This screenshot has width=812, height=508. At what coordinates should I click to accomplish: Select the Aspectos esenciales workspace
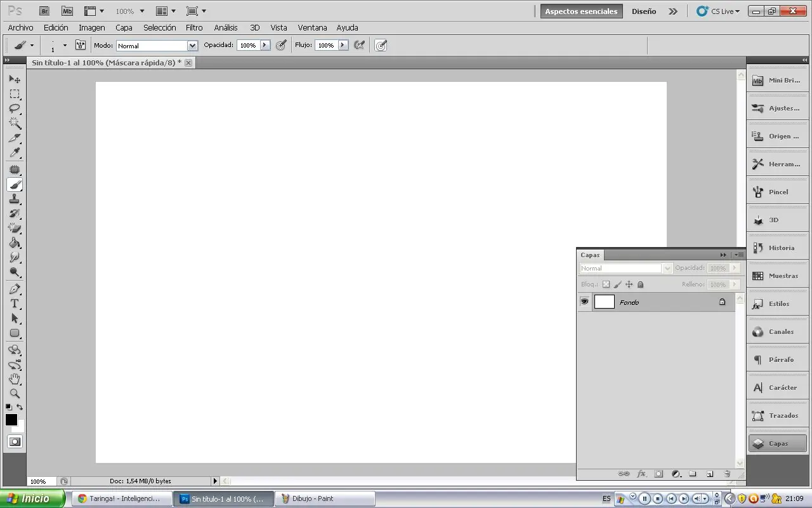pos(581,11)
